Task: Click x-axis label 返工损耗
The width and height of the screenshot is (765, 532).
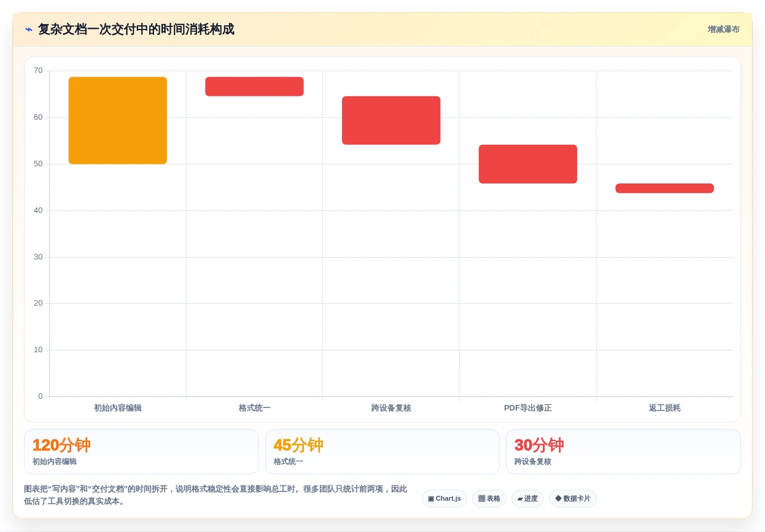Action: (665, 408)
